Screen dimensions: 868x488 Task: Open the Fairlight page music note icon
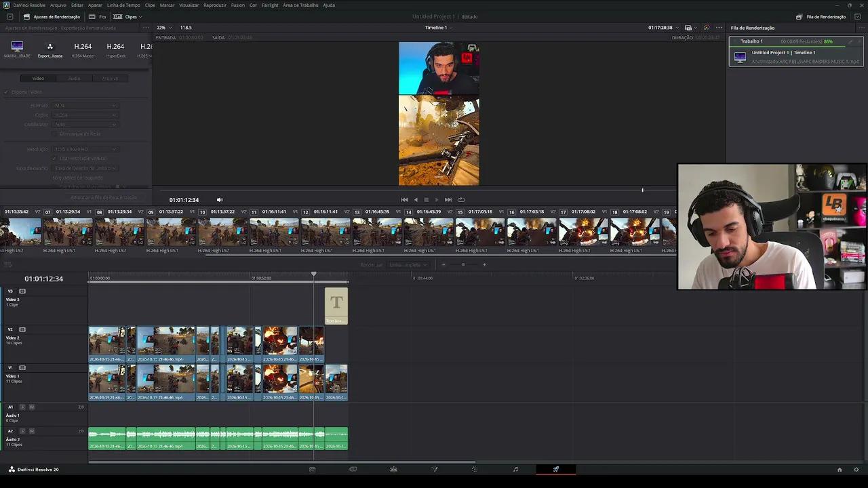[x=515, y=469]
